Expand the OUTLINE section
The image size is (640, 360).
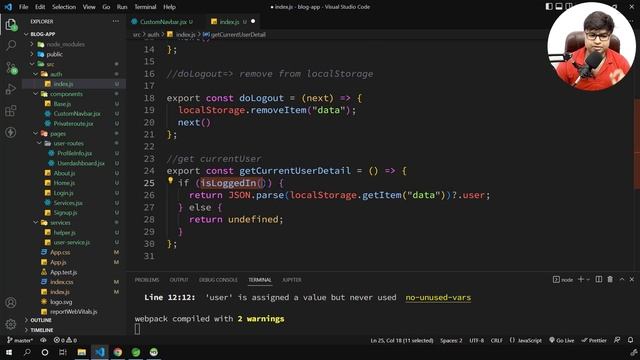coord(41,320)
